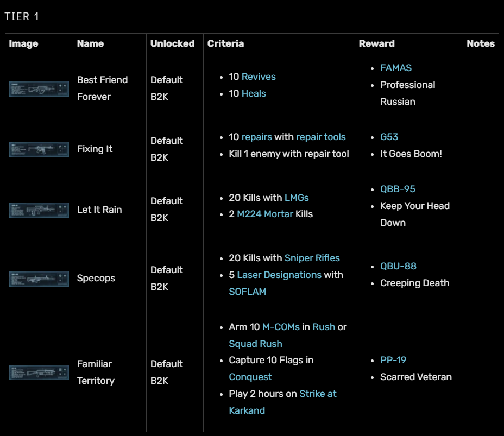Click the TIER 1 heading

22,16
